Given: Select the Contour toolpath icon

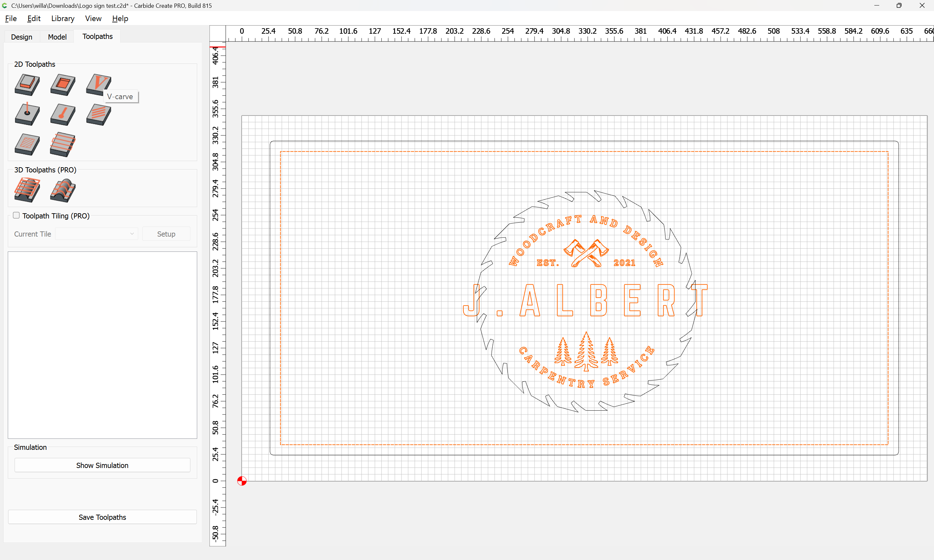Looking at the screenshot, I should pyautogui.click(x=27, y=85).
